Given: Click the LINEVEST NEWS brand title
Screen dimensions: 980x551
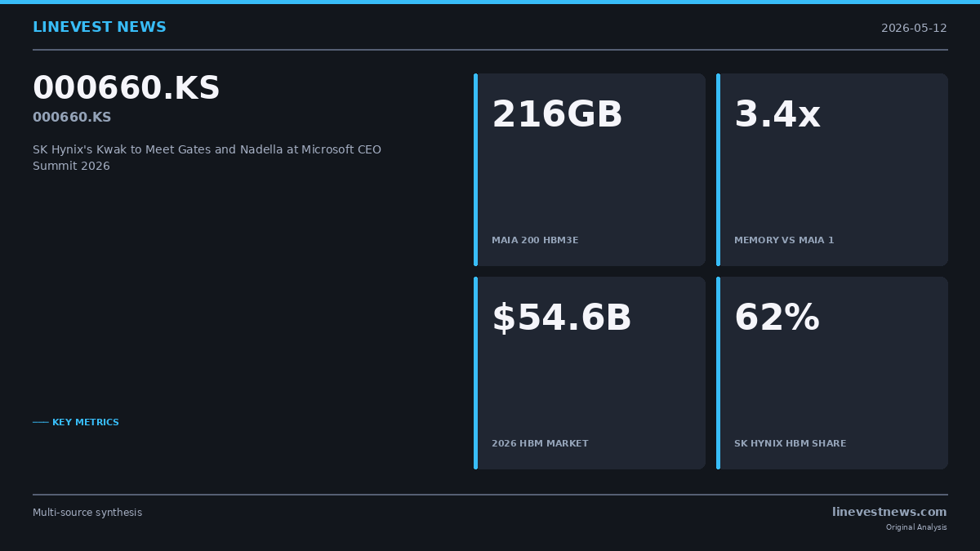Looking at the screenshot, I should (x=100, y=28).
